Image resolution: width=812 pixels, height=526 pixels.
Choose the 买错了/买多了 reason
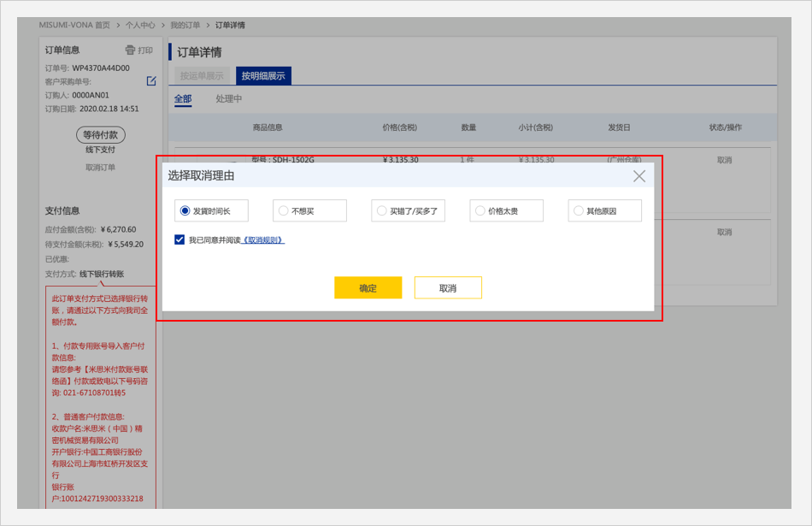point(381,211)
